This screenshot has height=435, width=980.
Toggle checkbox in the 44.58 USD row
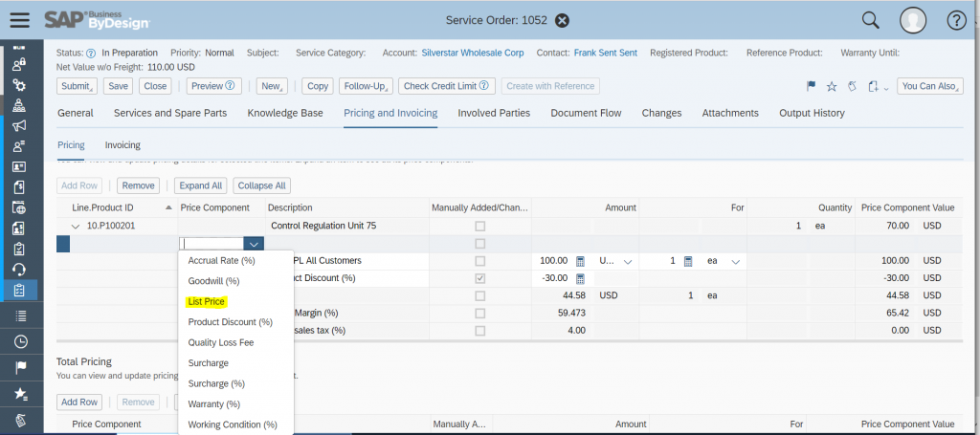[480, 295]
